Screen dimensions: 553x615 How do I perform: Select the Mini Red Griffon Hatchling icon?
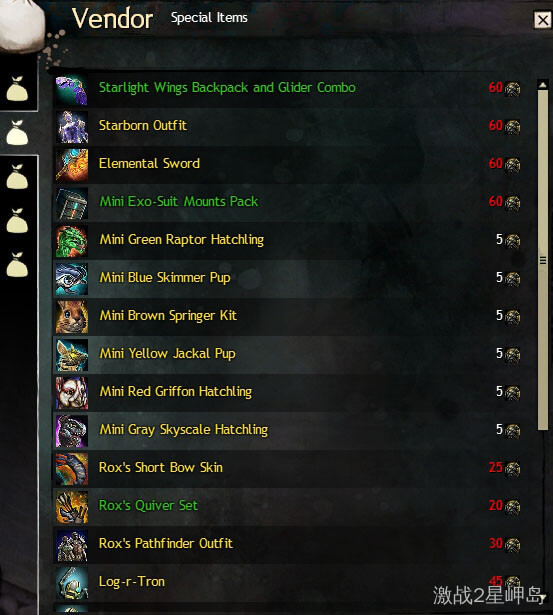72,393
